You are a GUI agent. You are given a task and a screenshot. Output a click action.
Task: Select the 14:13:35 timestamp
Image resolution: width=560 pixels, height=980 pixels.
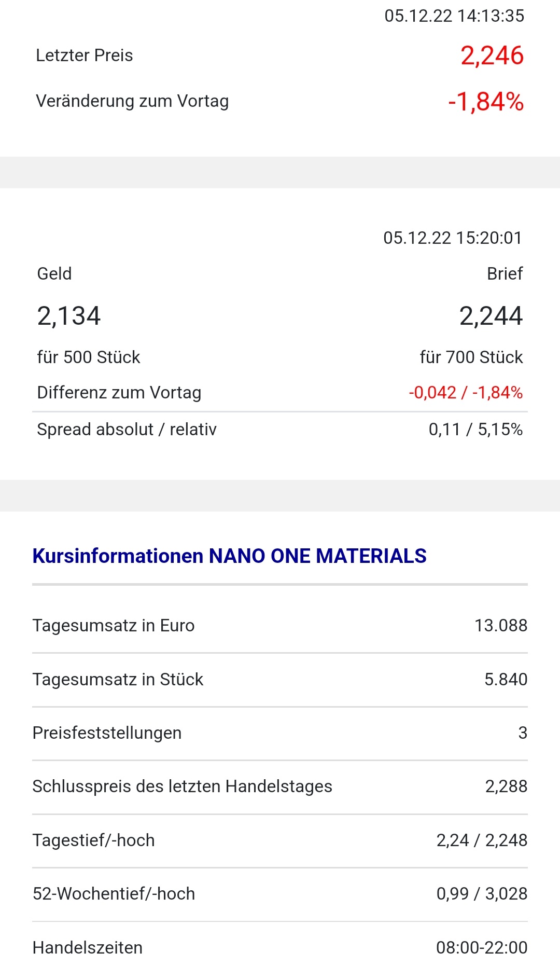pyautogui.click(x=454, y=16)
